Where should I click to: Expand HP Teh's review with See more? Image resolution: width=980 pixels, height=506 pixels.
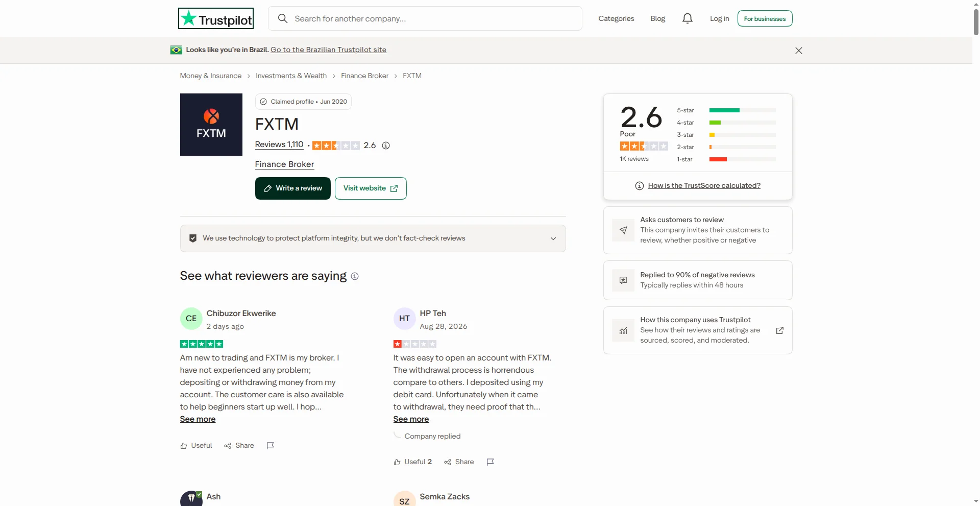point(411,419)
